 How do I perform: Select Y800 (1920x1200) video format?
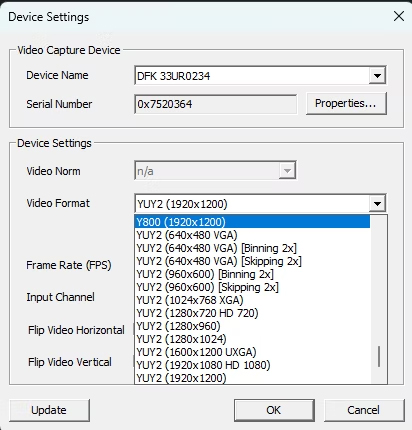coord(252,222)
